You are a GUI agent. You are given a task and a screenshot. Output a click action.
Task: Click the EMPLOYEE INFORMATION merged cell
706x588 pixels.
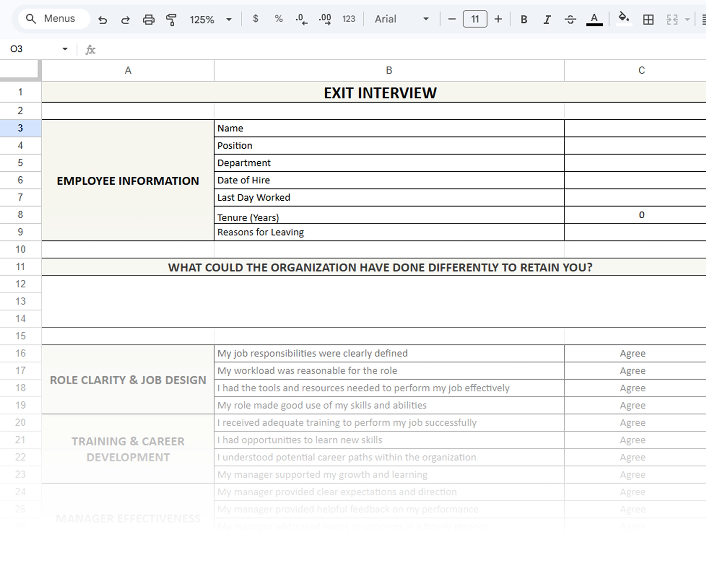pos(128,180)
